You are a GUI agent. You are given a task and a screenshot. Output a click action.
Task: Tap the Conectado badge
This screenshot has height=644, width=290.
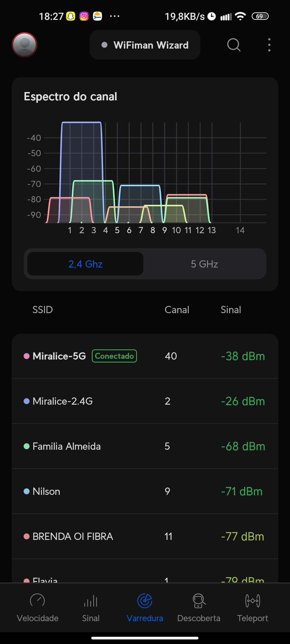pyautogui.click(x=114, y=356)
